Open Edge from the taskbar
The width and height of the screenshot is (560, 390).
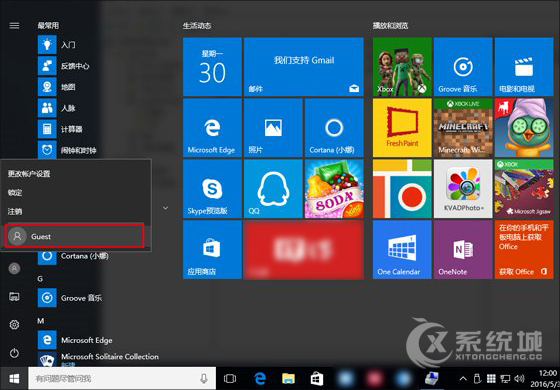(260, 379)
